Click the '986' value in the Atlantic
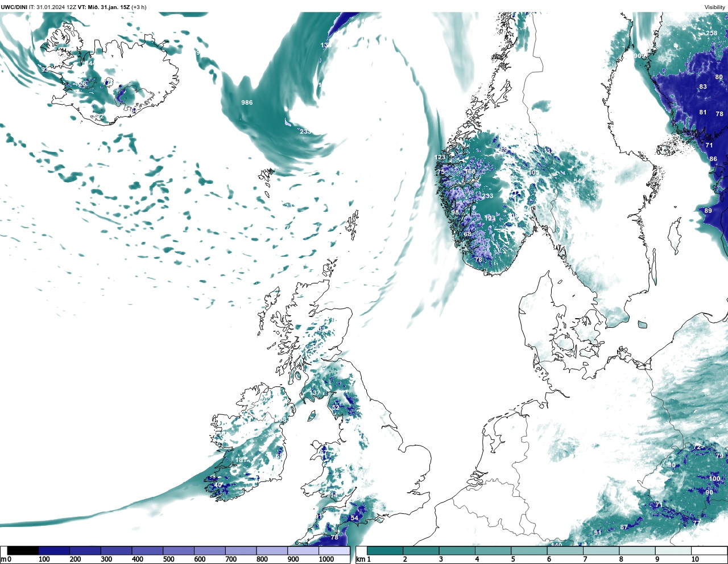The image size is (728, 564). (247, 102)
